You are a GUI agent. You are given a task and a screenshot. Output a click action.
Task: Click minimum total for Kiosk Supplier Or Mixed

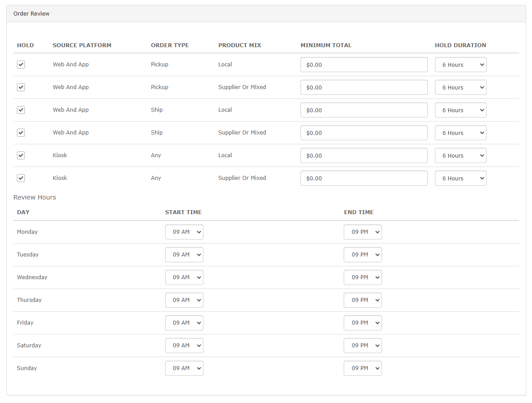click(364, 178)
